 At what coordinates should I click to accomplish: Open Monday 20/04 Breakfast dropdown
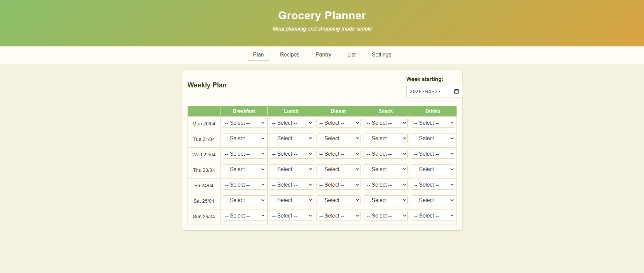click(244, 123)
